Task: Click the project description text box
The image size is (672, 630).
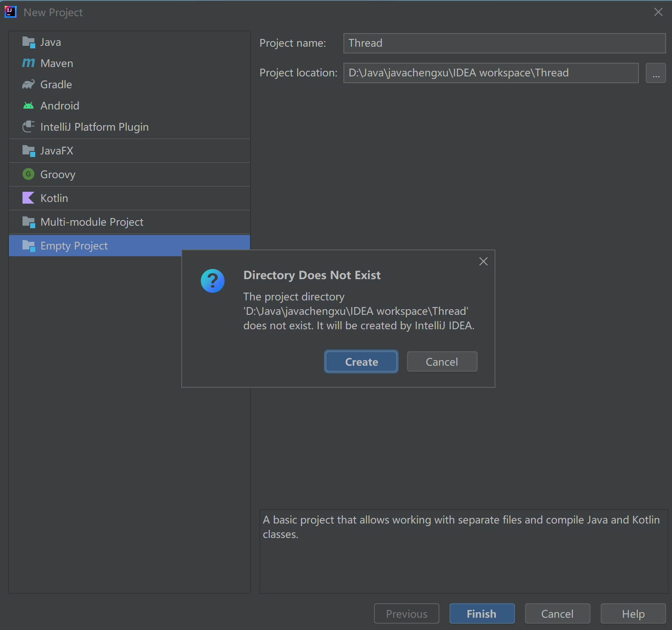Action: click(464, 552)
